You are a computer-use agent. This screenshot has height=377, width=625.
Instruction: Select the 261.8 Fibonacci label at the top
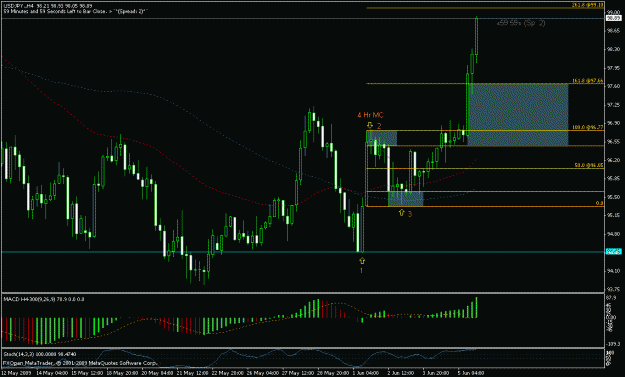tap(588, 5)
